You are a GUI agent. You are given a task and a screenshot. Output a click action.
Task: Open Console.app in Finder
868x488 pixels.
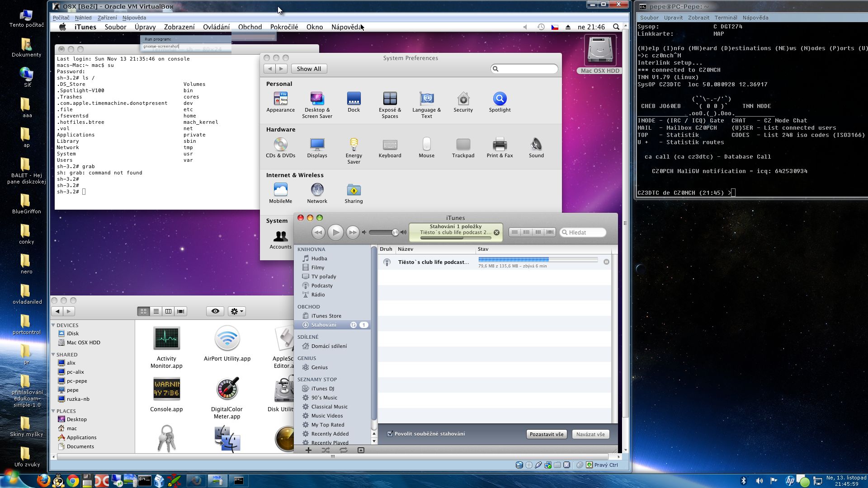click(x=166, y=394)
